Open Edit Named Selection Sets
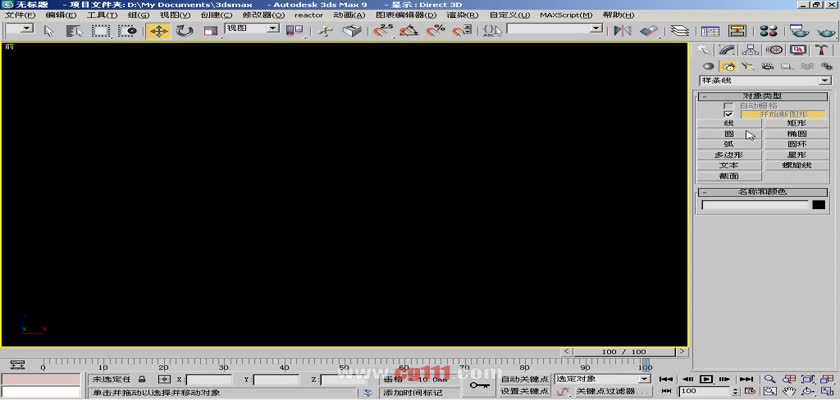Image resolution: width=840 pixels, height=400 pixels. click(492, 31)
